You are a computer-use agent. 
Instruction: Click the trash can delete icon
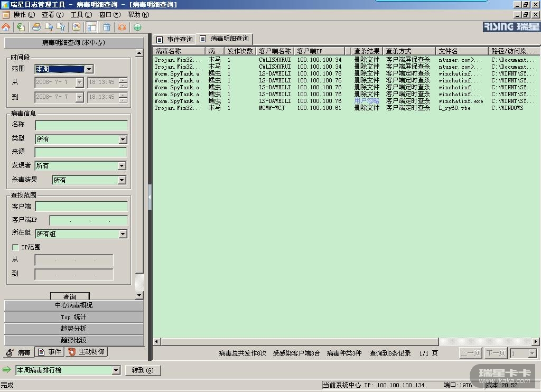[107, 27]
